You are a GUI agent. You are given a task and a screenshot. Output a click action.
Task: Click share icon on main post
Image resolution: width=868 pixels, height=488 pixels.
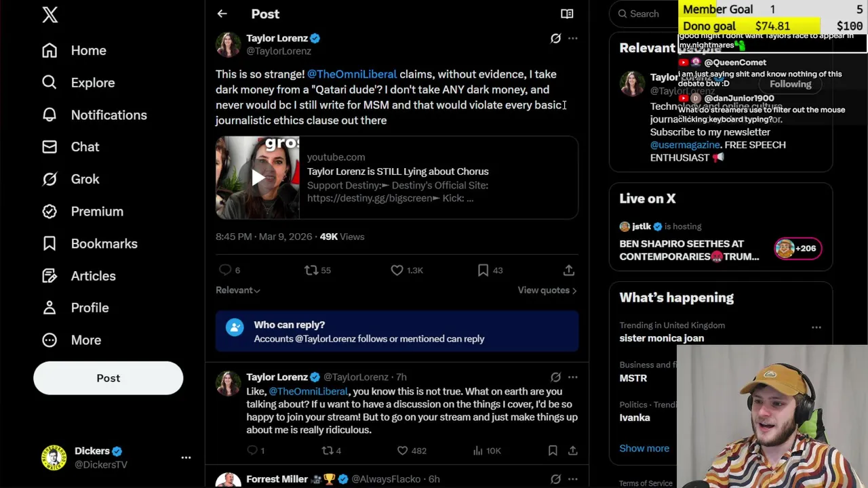569,270
